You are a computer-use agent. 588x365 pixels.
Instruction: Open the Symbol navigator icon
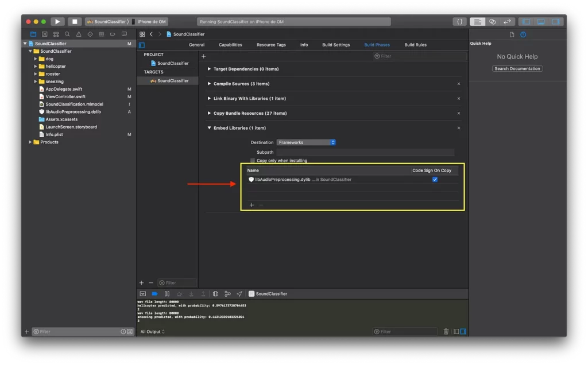(56, 34)
